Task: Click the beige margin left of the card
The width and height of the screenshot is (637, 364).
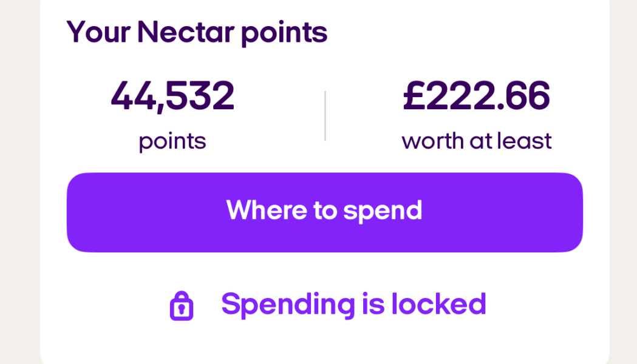Action: (19, 182)
